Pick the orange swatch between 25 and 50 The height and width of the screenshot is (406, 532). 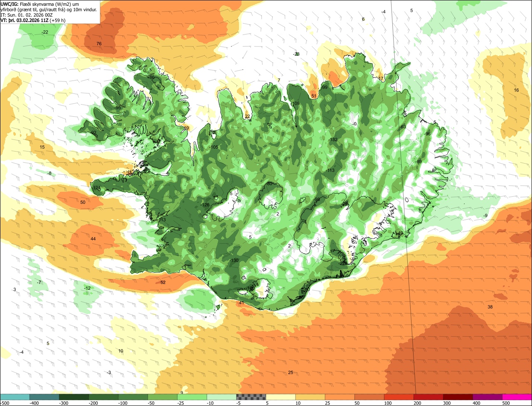340,397
